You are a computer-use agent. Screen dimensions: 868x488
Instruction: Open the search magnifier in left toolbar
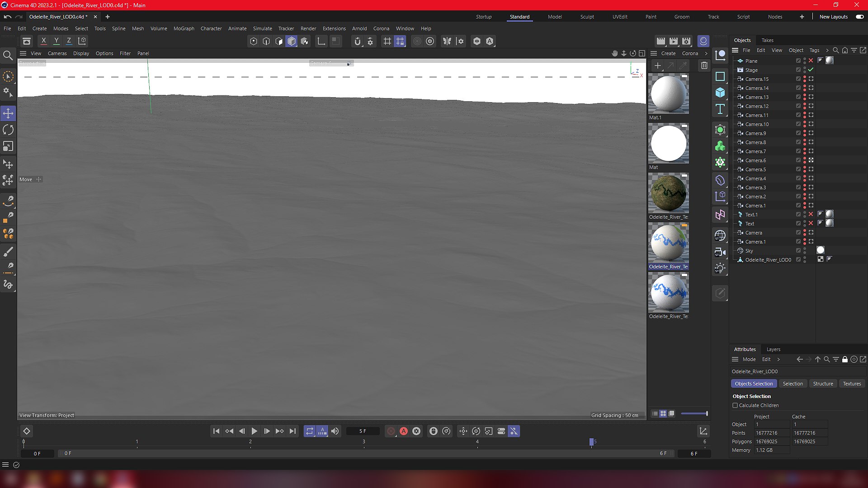8,56
